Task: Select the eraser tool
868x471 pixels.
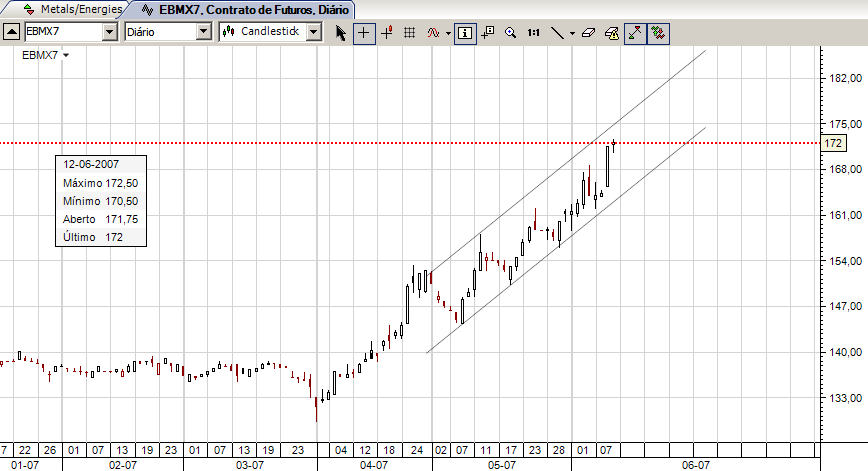Action: pos(588,33)
